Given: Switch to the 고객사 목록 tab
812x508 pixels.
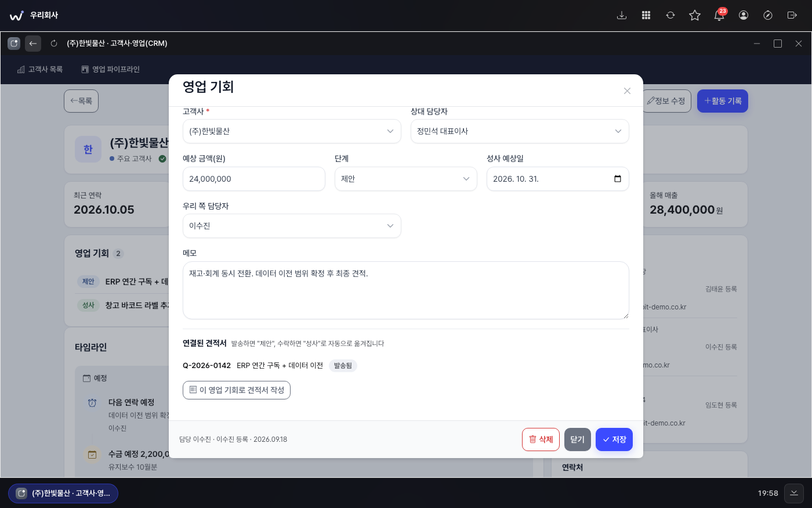Looking at the screenshot, I should [40, 70].
